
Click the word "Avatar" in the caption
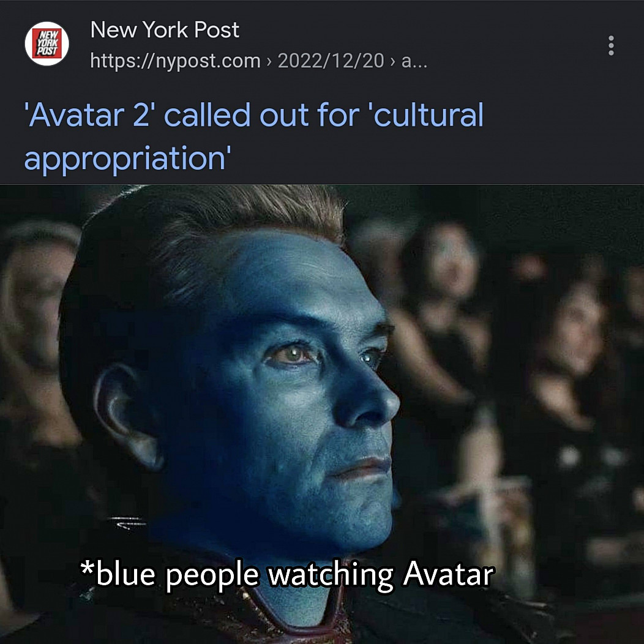pos(449,574)
